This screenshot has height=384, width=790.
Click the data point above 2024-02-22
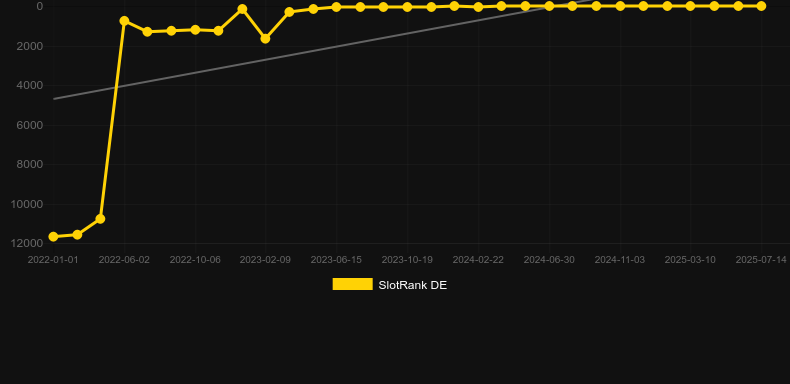tap(478, 7)
